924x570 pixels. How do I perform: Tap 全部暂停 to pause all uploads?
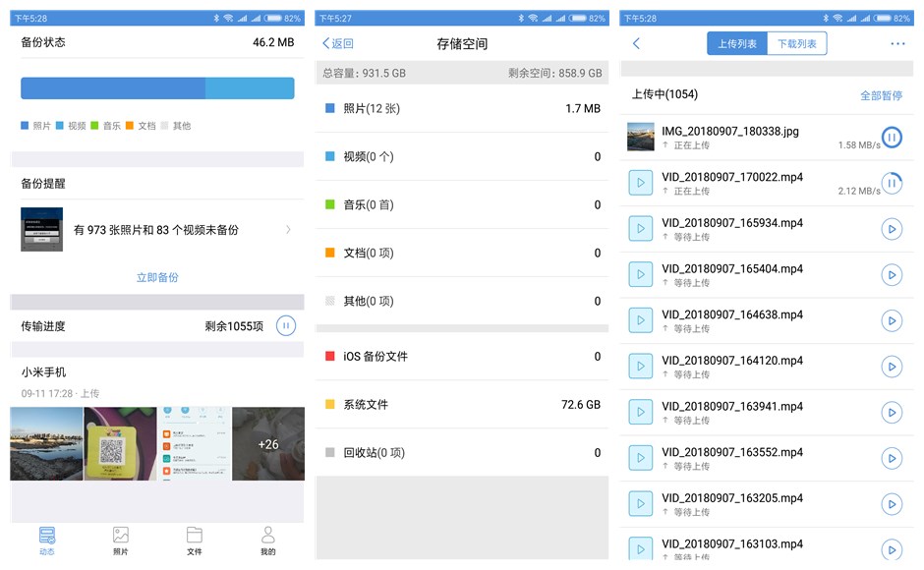click(x=881, y=95)
